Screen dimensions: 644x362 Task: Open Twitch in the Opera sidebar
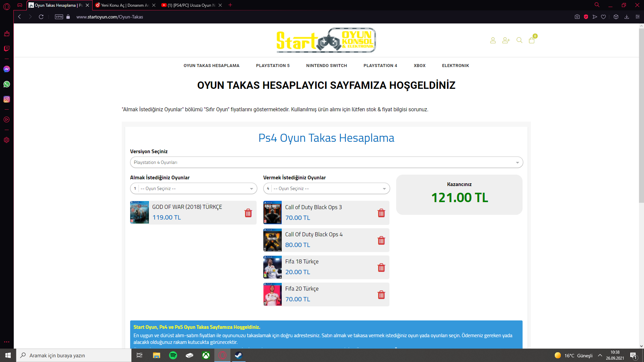(7, 49)
